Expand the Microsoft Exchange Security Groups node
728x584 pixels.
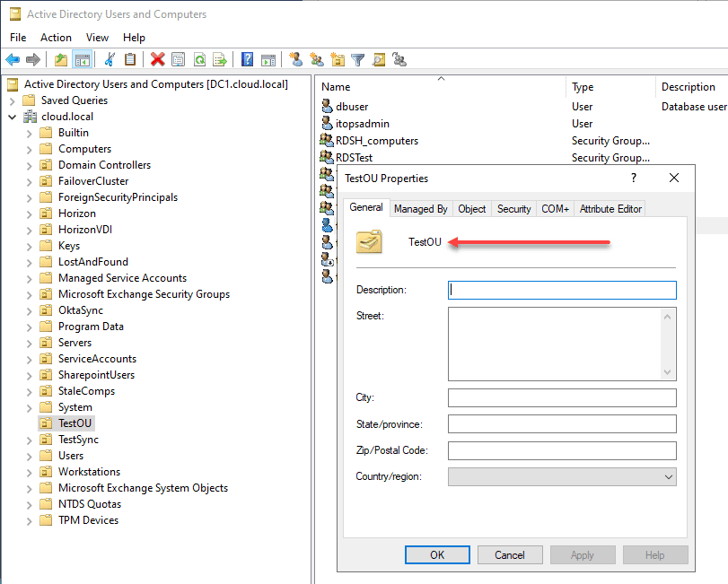[x=30, y=295]
